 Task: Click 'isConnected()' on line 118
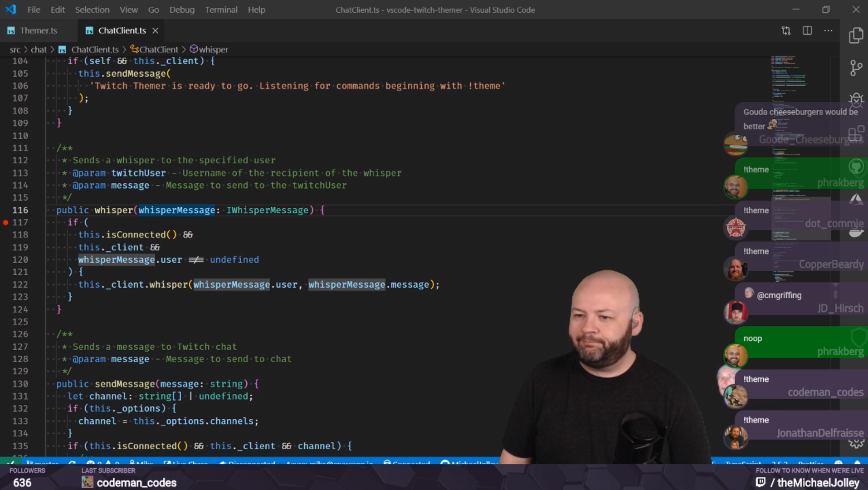pyautogui.click(x=141, y=235)
